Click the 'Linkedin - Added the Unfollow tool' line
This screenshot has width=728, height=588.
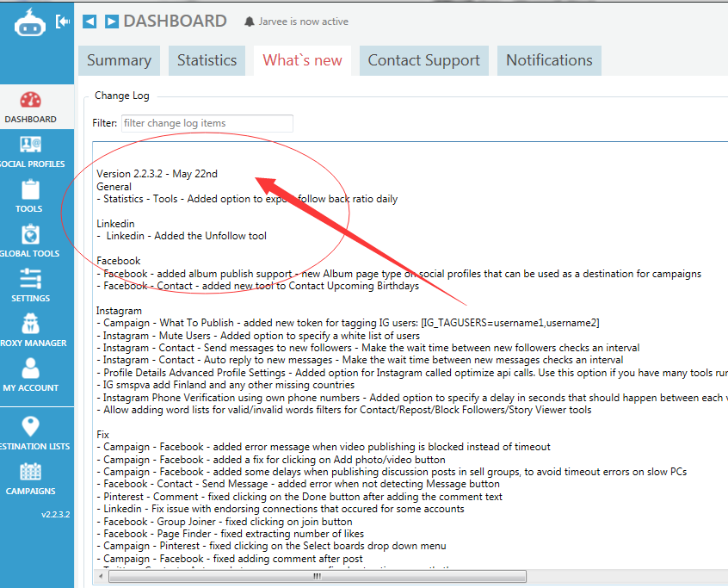tap(182, 236)
